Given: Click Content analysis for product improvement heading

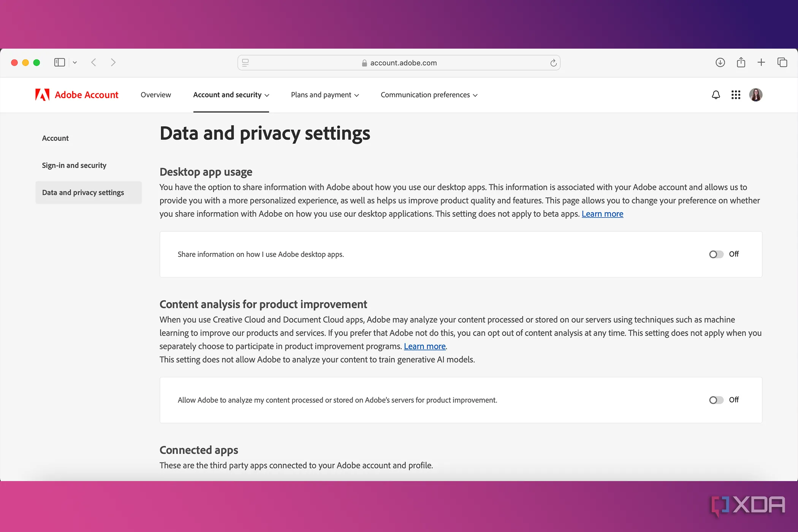Looking at the screenshot, I should pos(263,304).
